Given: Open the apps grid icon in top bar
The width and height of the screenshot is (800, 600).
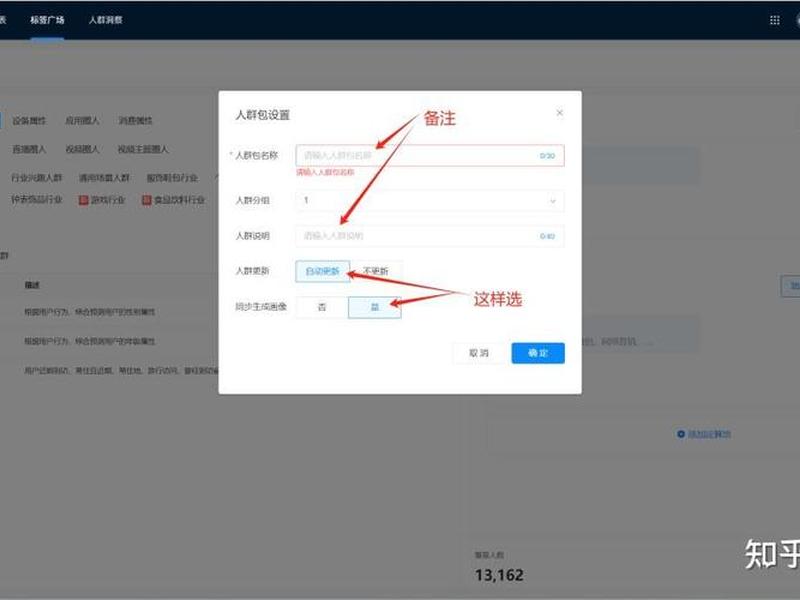Looking at the screenshot, I should pos(774,20).
